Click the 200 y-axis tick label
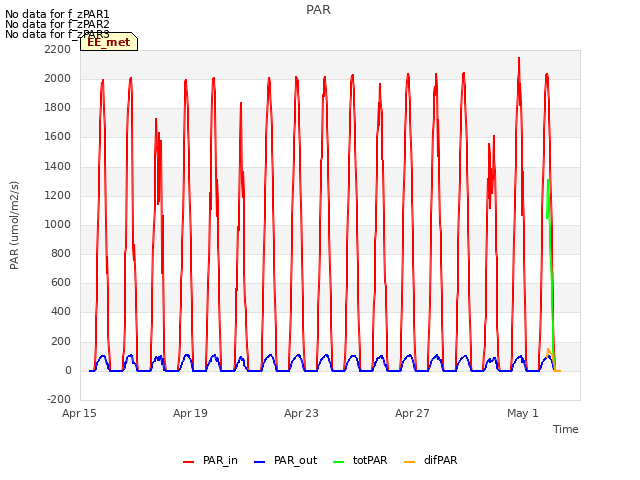The width and height of the screenshot is (640, 480). [61, 341]
